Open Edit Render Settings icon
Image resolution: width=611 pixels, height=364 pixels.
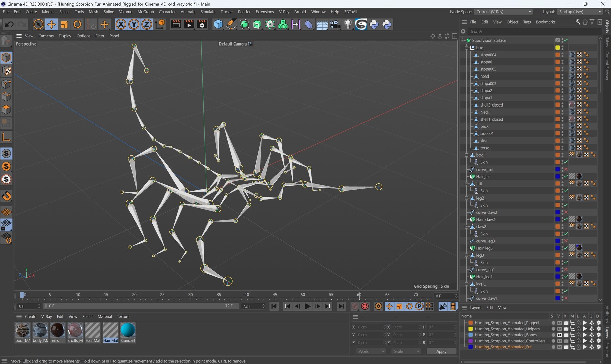pyautogui.click(x=202, y=24)
